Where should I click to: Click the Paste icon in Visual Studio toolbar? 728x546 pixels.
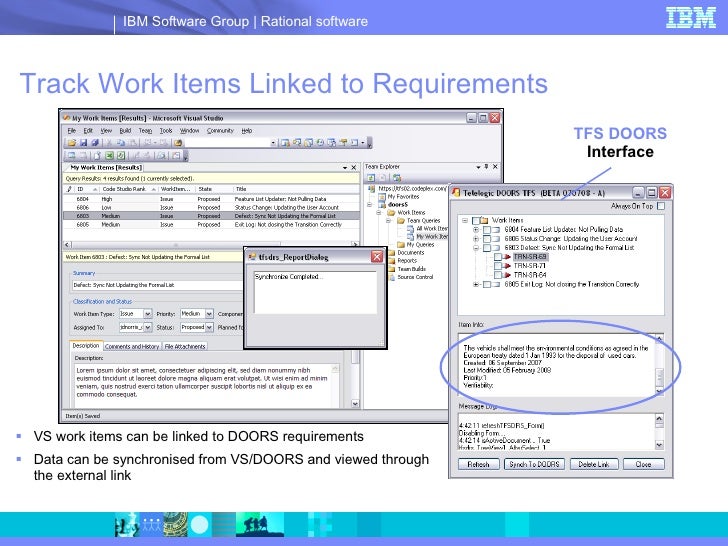point(132,143)
